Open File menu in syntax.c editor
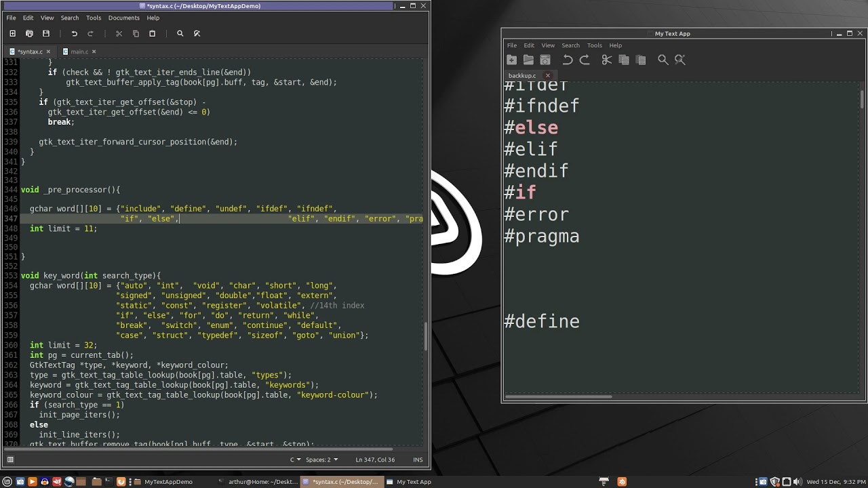The height and width of the screenshot is (488, 868). 11,18
